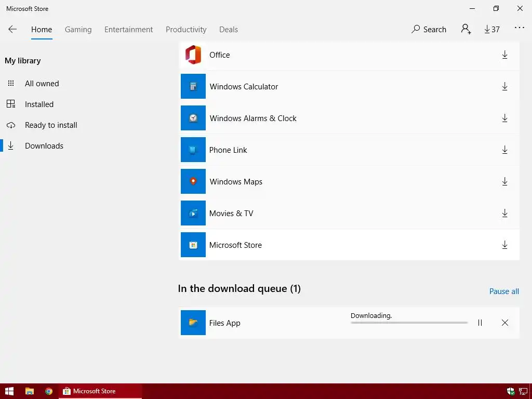Open the account sign-in icon
The height and width of the screenshot is (399, 532).
466,29
